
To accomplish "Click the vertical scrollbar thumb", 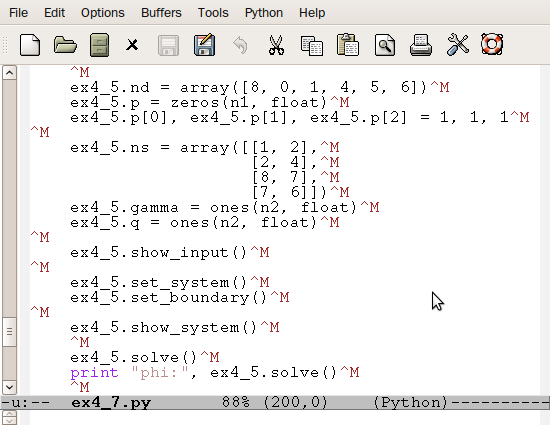I will 9,332.
